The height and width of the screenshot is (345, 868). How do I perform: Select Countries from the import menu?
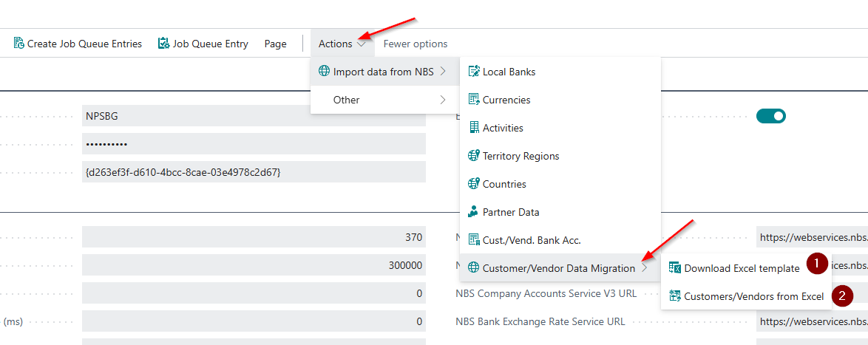[504, 184]
